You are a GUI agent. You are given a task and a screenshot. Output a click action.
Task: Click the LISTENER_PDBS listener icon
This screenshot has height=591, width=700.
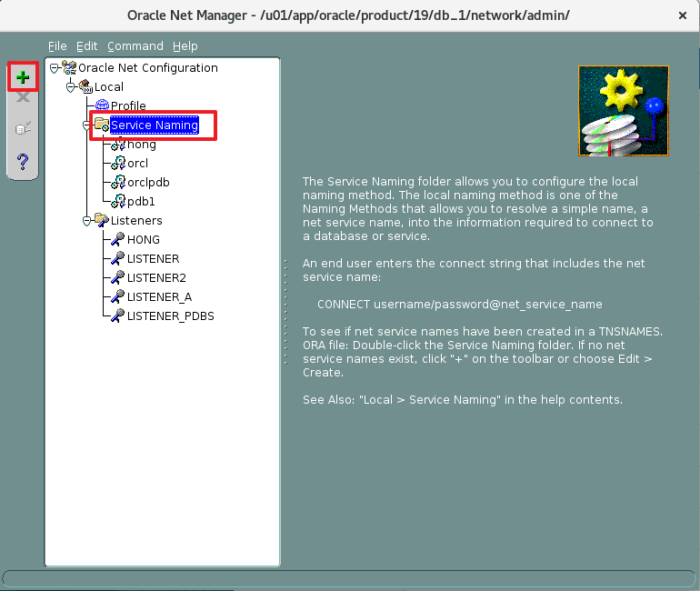pos(118,316)
